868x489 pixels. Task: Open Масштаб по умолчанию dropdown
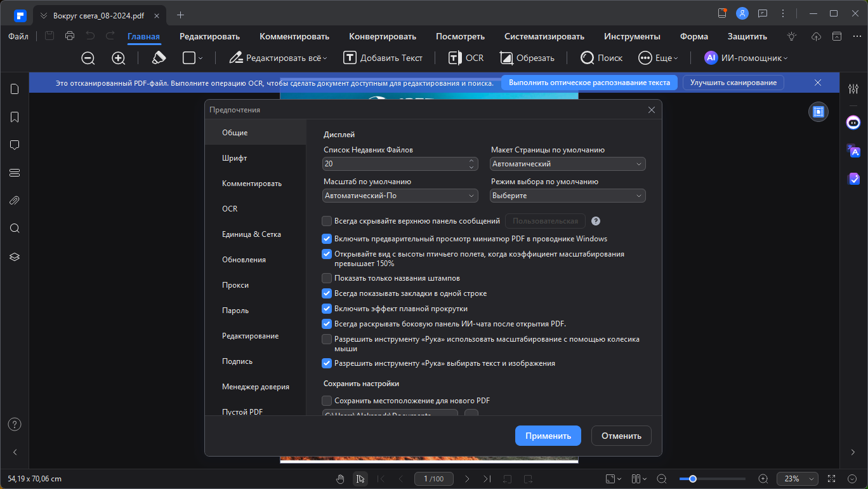tap(400, 196)
